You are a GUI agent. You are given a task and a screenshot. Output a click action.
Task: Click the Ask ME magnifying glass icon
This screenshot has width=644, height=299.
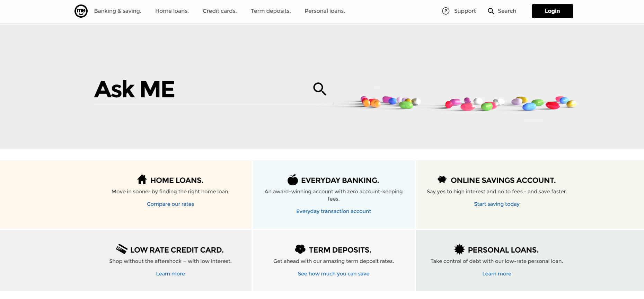click(320, 89)
